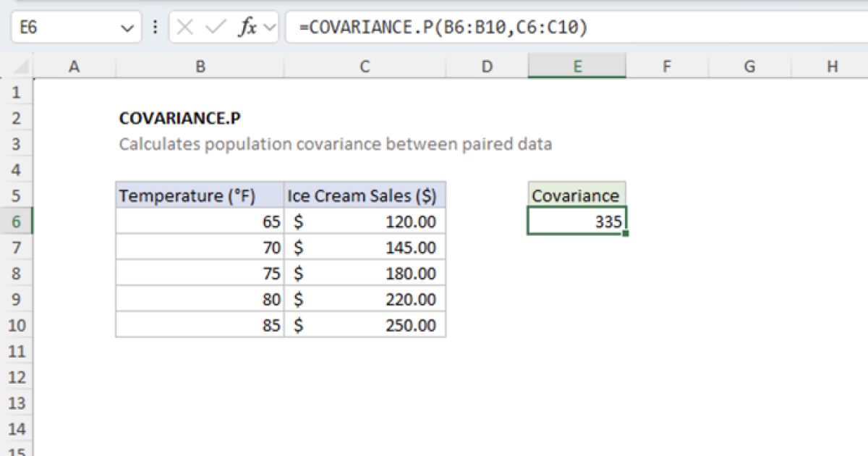868x456 pixels.
Task: Click the Enter checkmark icon
Action: 213,28
